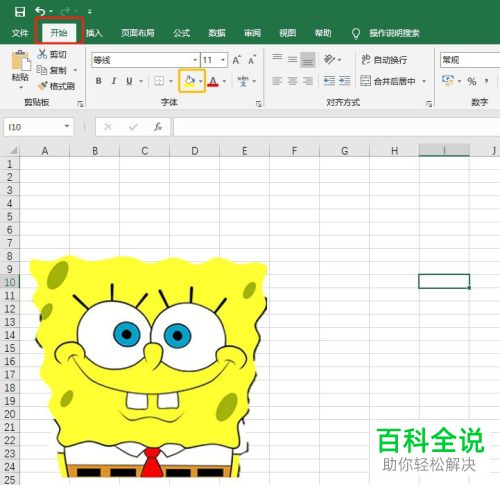Click the fx Insert Function icon
The image size is (500, 485).
pos(158,127)
